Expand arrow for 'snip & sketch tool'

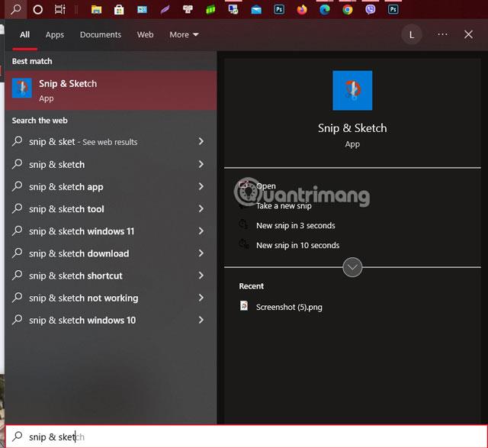(201, 208)
